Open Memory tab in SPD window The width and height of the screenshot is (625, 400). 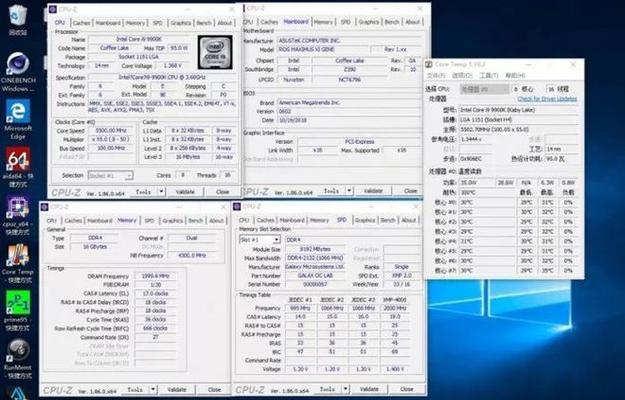319,220
